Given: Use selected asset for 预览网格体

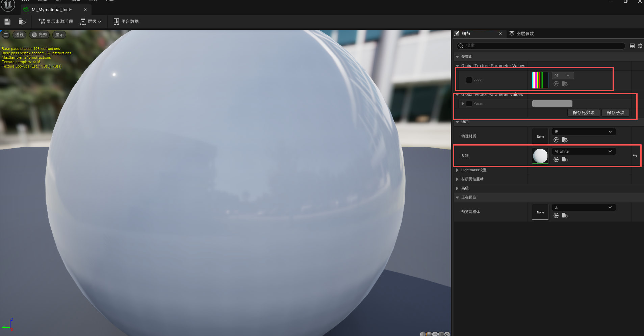Looking at the screenshot, I should [x=556, y=215].
